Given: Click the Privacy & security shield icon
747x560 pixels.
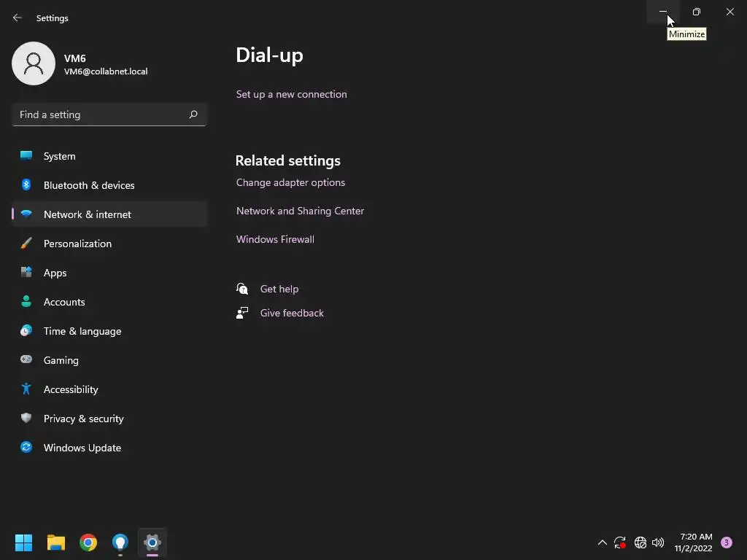Looking at the screenshot, I should 26,418.
